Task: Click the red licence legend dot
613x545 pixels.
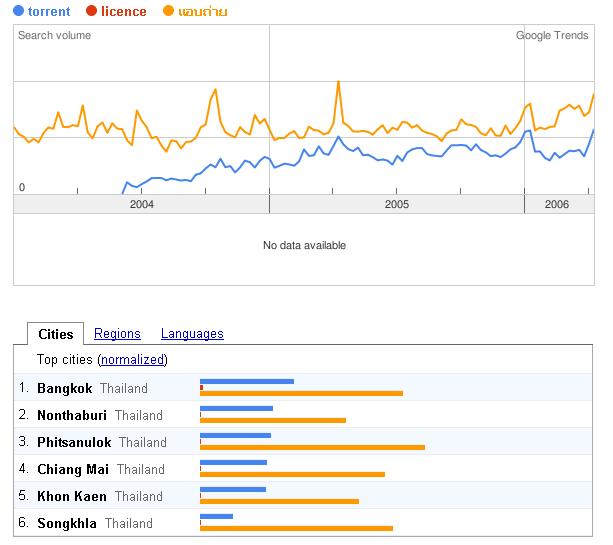Action: coord(92,12)
